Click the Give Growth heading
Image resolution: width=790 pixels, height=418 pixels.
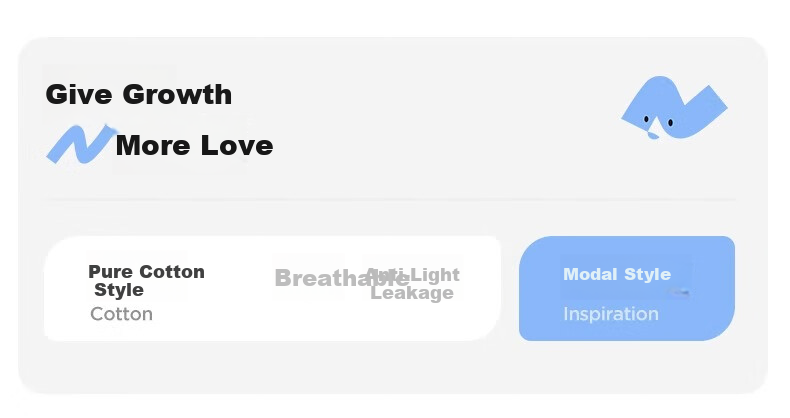(x=139, y=95)
